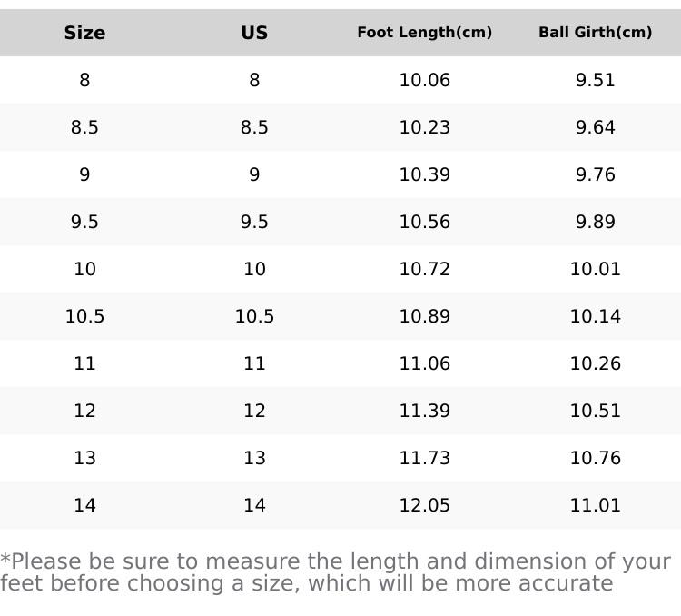Select 10.5 in the US column
This screenshot has height=616, width=681.
click(x=254, y=316)
